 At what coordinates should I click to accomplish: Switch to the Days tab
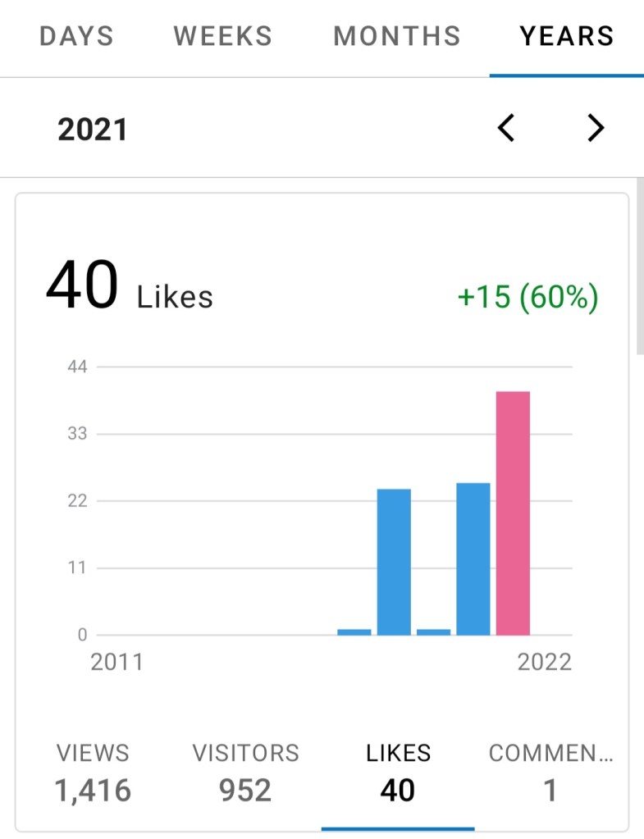[76, 37]
